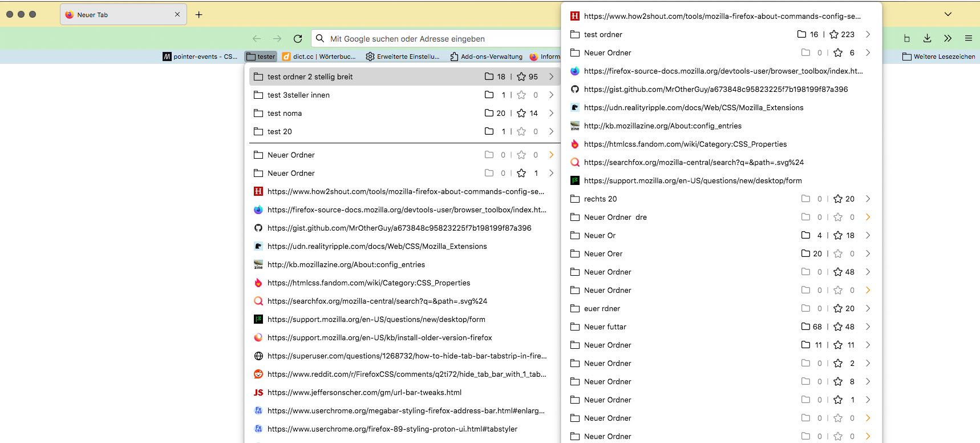Close the Neuer Tab tab
980x443 pixels.
tap(177, 15)
